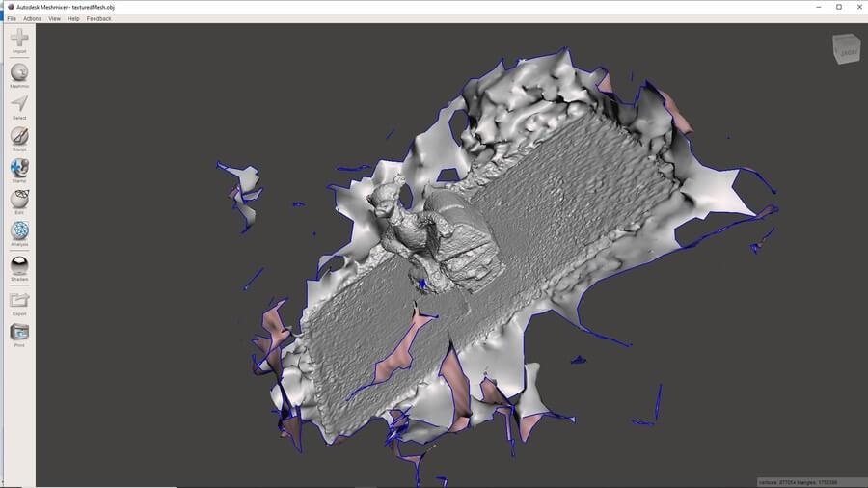Activate the Select tool

click(19, 104)
